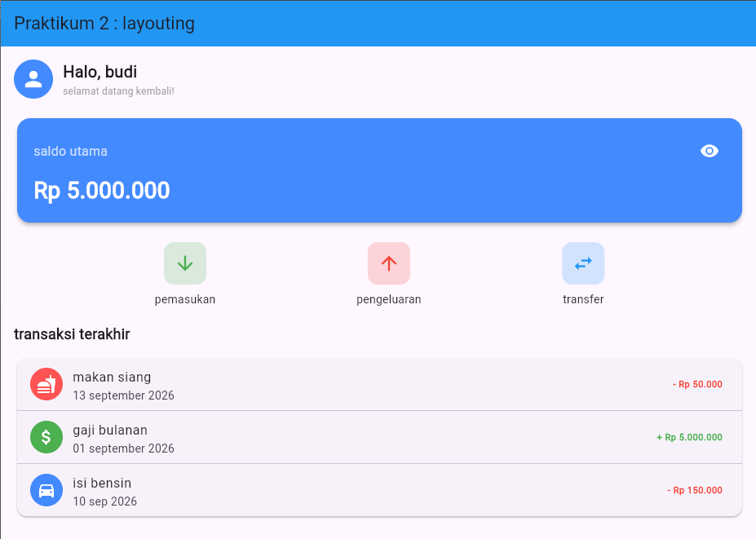Select the "transfer" label
Screen dimensions: 756x539
583,299
